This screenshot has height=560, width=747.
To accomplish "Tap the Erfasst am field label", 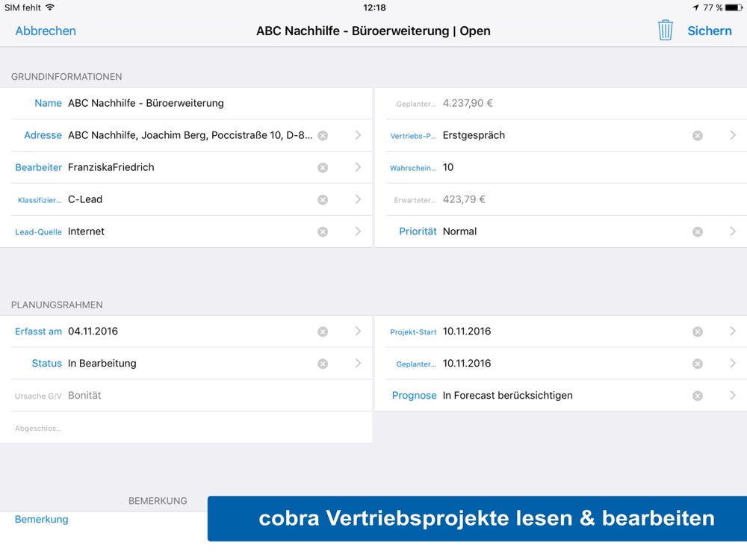I will (x=38, y=332).
